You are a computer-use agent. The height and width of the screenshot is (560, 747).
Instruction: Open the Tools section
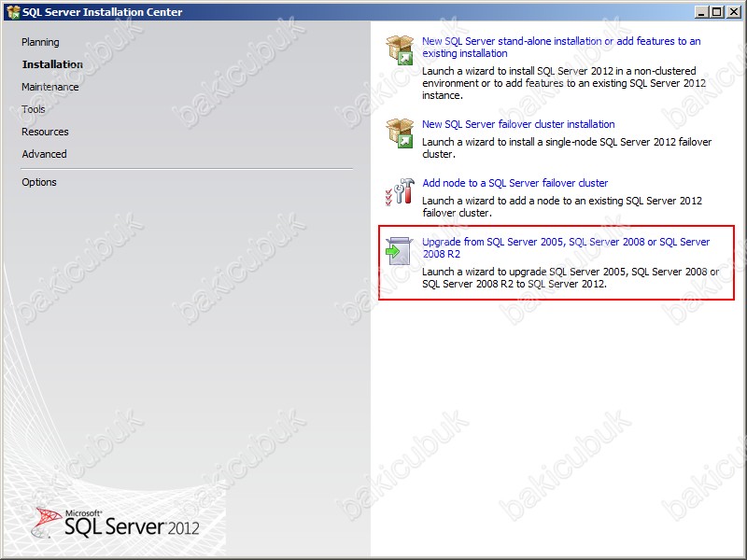click(x=34, y=109)
